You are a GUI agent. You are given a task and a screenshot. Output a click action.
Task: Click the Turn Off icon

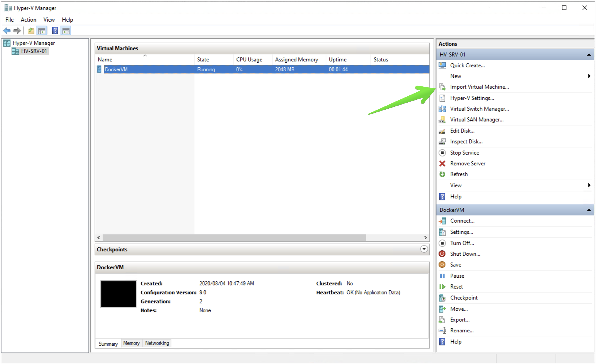click(442, 243)
